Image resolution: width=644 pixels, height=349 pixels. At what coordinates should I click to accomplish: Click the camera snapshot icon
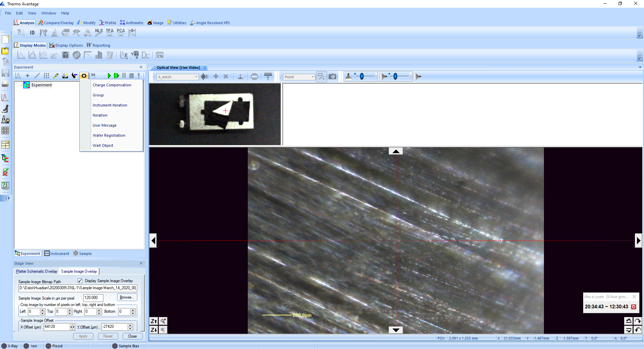click(x=332, y=77)
